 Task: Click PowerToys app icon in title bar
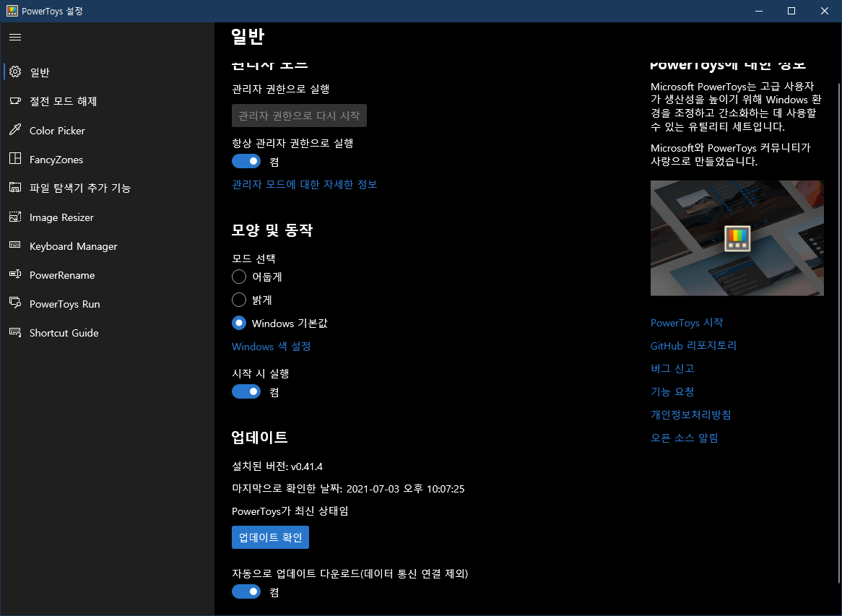[12, 11]
